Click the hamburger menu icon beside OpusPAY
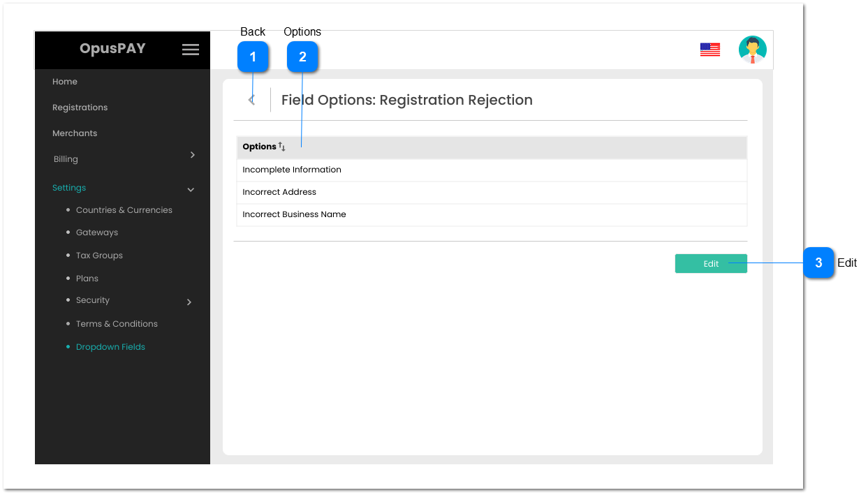Screen dimensions: 868x495 tap(190, 49)
